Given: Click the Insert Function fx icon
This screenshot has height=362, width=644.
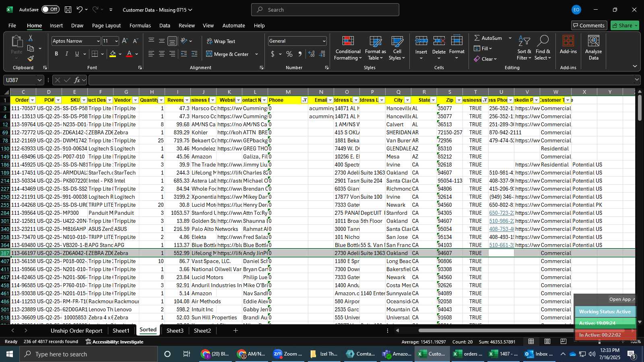Looking at the screenshot, I should (x=77, y=80).
